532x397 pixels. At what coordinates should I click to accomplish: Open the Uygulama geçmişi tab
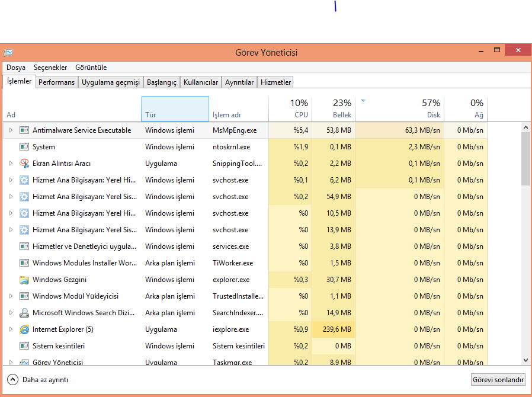tap(111, 82)
